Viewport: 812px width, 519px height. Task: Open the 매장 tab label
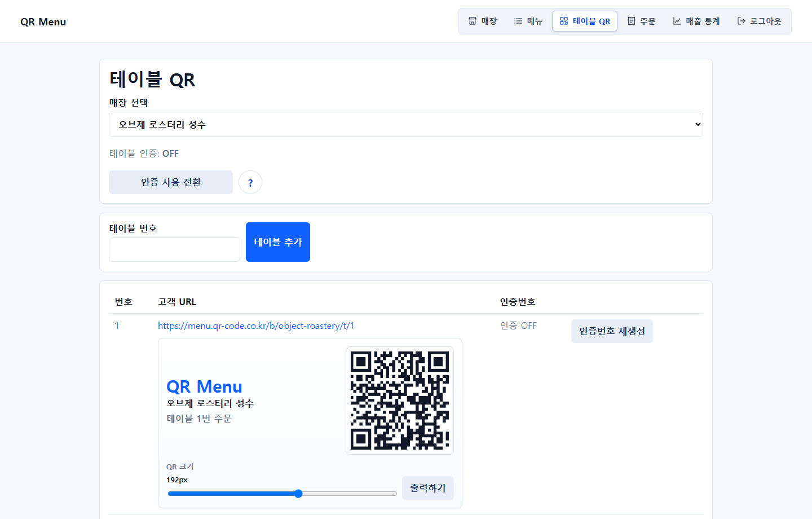click(x=489, y=21)
